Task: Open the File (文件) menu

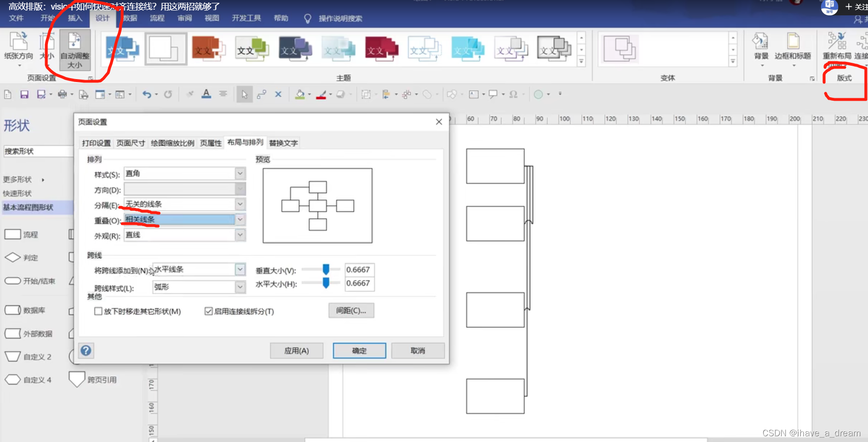Action: coord(16,18)
